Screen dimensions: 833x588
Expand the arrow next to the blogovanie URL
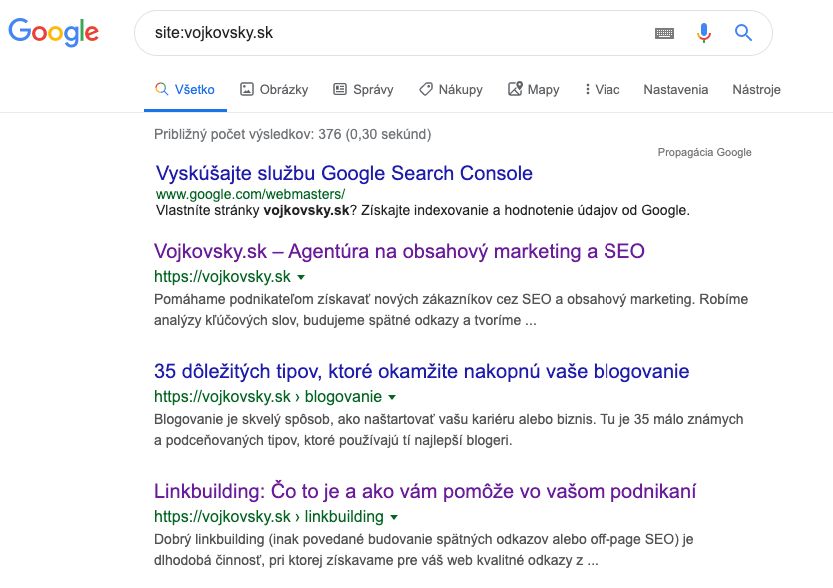[392, 397]
